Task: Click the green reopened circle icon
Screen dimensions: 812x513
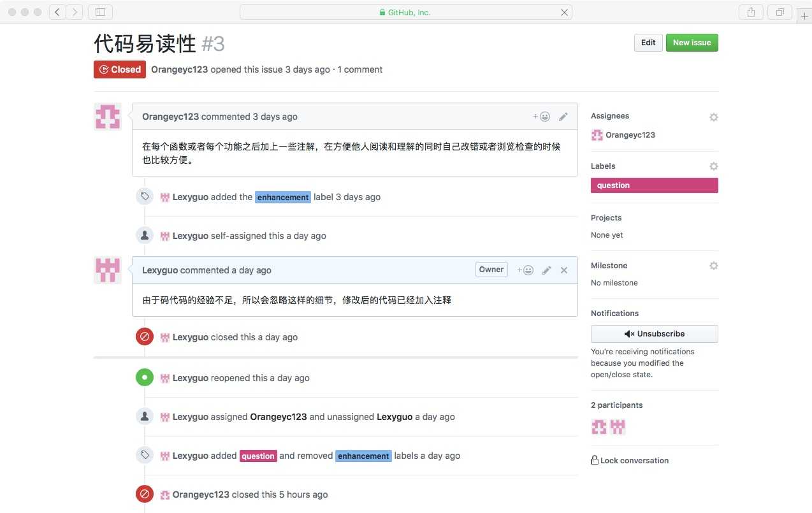Action: click(x=145, y=377)
